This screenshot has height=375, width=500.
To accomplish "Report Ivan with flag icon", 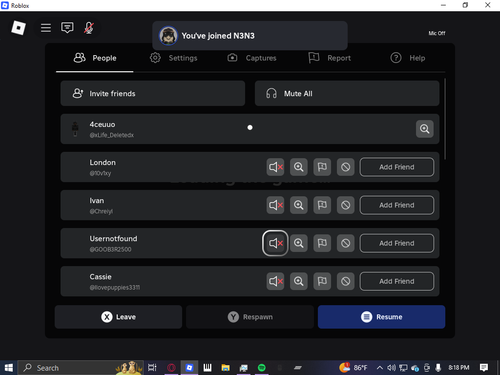I will 322,205.
